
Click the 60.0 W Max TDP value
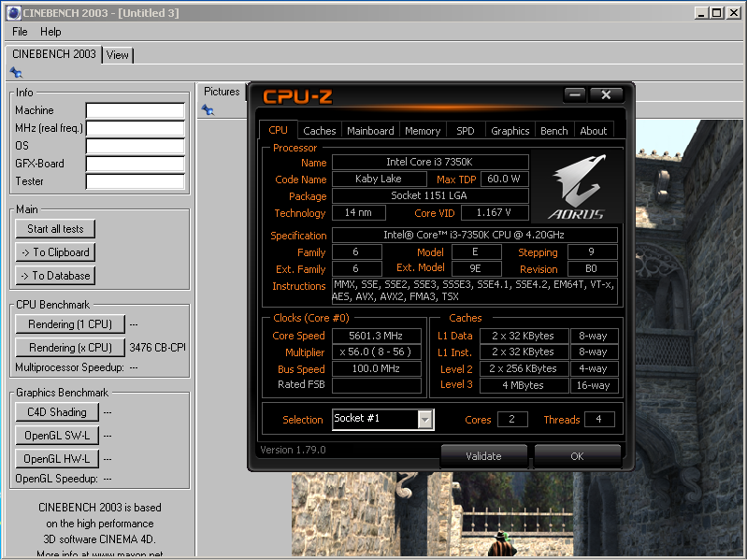tap(505, 179)
